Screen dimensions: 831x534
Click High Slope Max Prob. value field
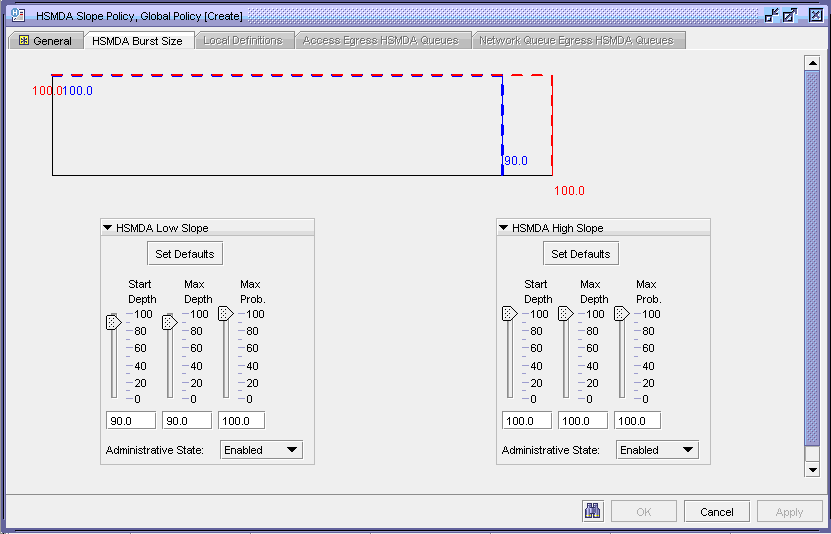(x=637, y=421)
